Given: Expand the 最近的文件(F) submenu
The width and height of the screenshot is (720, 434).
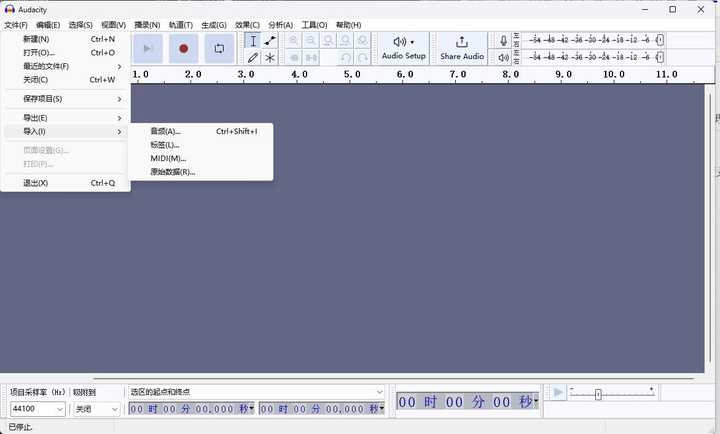Looking at the screenshot, I should tap(65, 66).
